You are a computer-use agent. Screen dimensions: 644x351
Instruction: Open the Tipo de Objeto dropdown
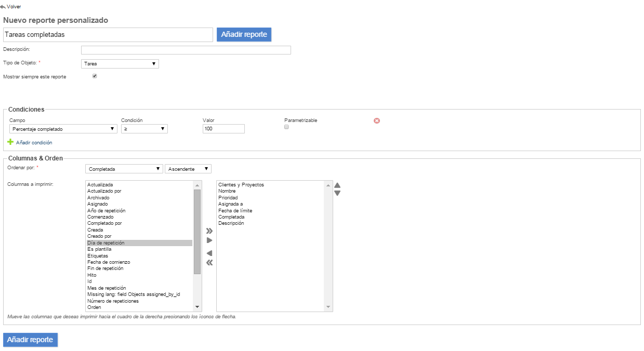coord(120,64)
